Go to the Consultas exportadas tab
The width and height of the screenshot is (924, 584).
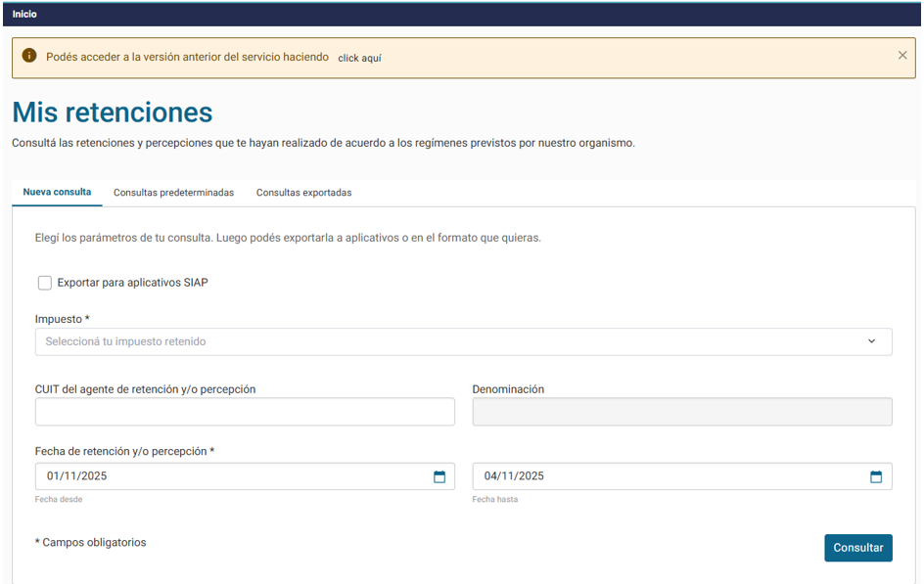tap(303, 193)
